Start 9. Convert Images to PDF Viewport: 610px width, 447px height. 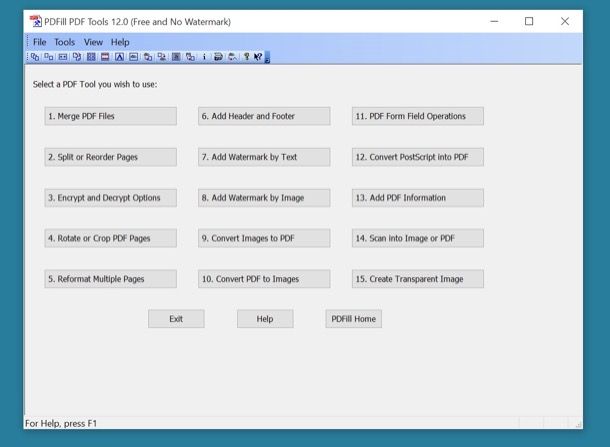(264, 238)
